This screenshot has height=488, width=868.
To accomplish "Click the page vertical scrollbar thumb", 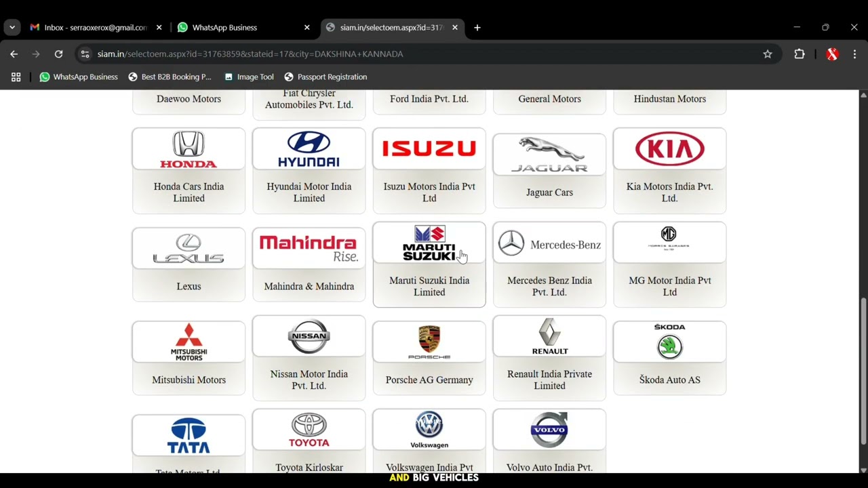I will 863,371.
